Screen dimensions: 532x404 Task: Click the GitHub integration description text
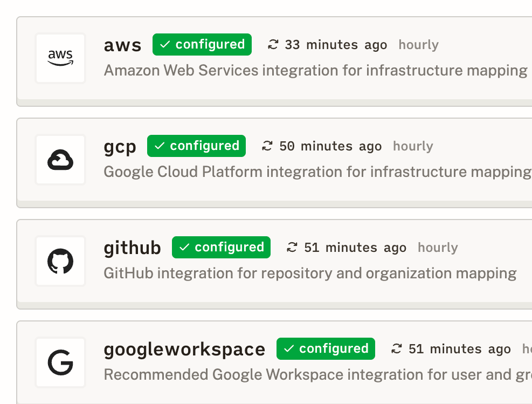[x=310, y=273]
